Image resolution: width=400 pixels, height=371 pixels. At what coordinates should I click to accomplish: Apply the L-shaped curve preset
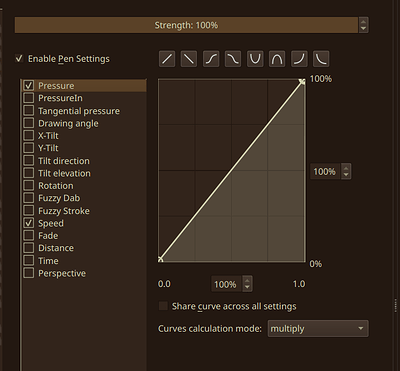[x=321, y=59]
